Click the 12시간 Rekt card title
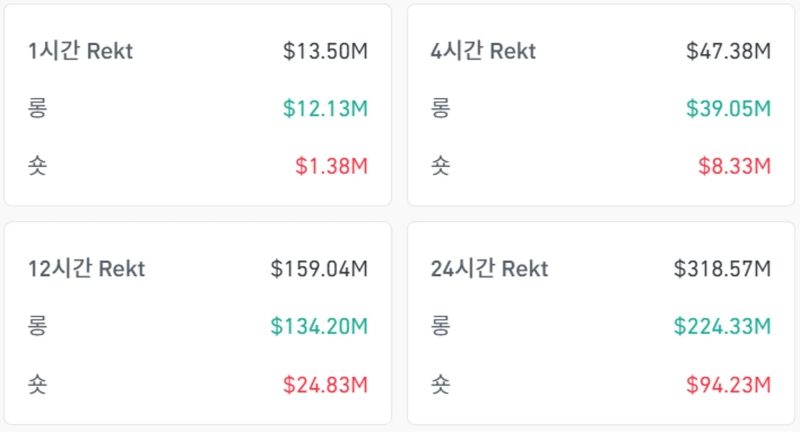The height and width of the screenshot is (432, 800). (x=87, y=269)
